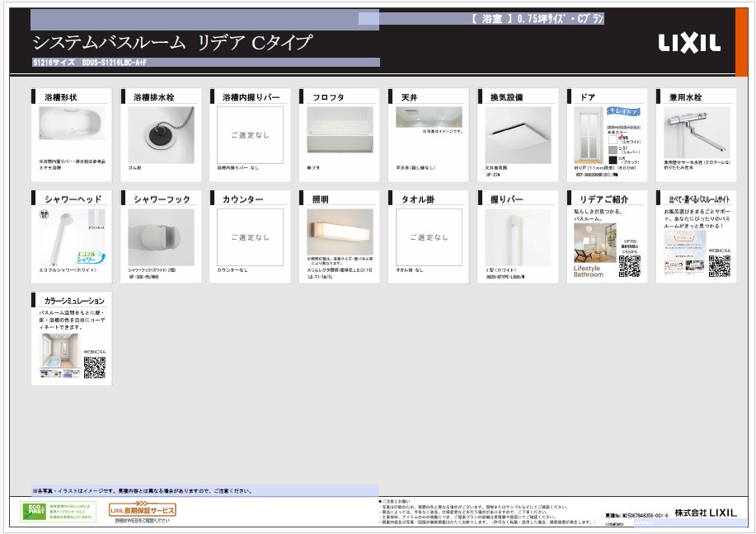Viewport: 756px width, 534px height.
Task: Click the シャワーヘッド card heading
Action: [73, 199]
